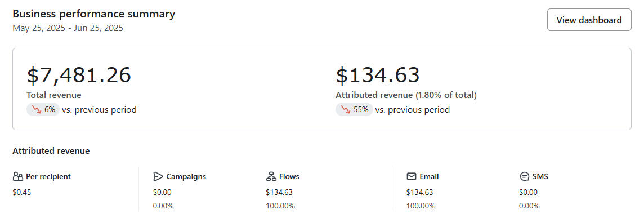The height and width of the screenshot is (222, 644).
Task: Click the Campaigns paper-plane icon
Action: coord(158,177)
